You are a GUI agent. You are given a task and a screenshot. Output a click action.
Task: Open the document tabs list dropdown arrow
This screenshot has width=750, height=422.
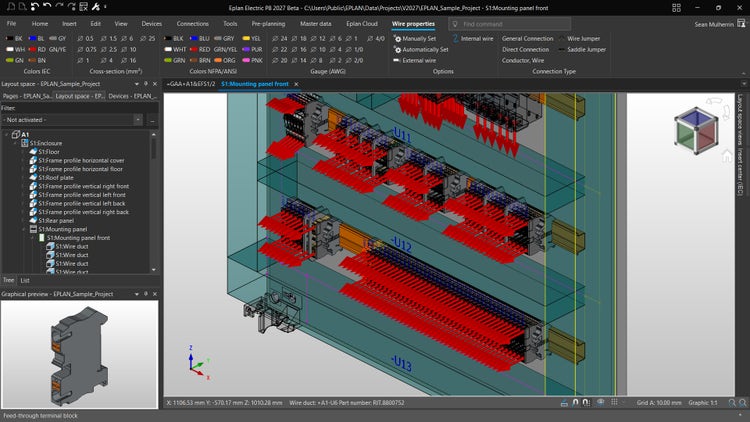pos(744,84)
